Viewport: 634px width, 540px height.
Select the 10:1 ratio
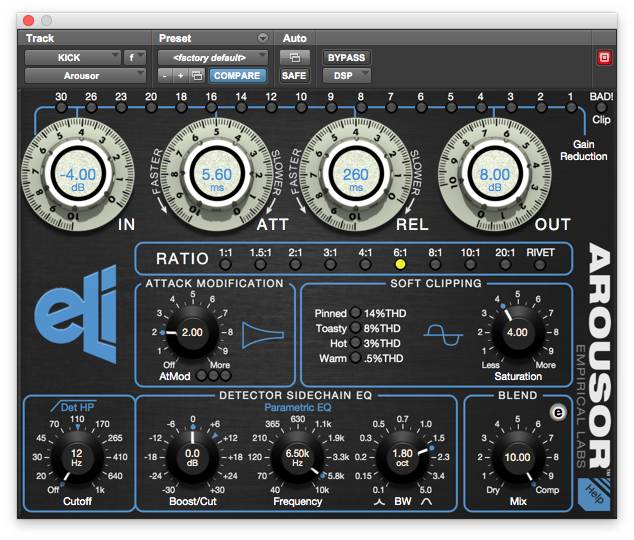pyautogui.click(x=470, y=265)
